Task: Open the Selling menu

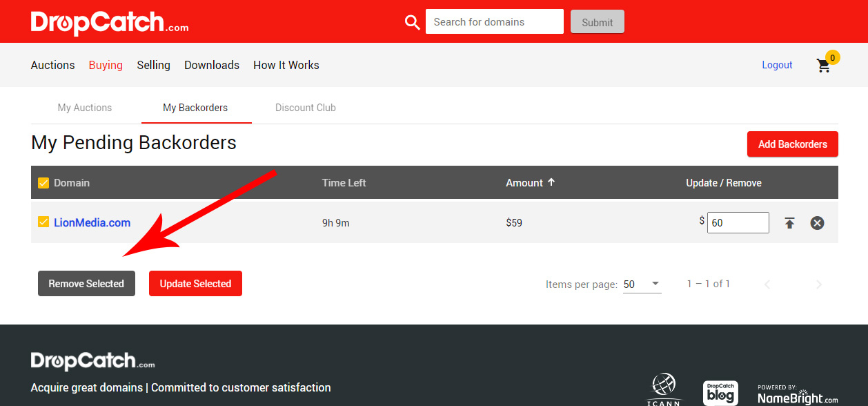Action: (153, 65)
